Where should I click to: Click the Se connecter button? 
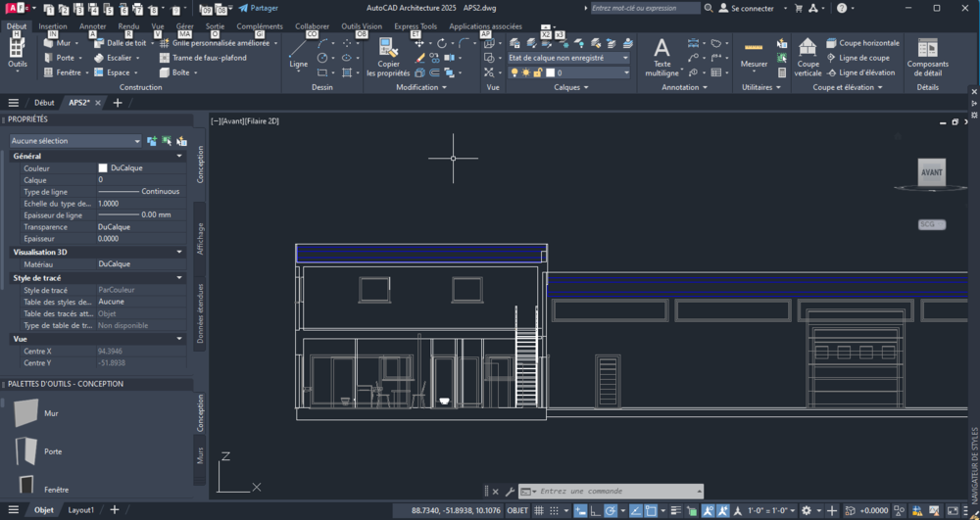(x=748, y=8)
